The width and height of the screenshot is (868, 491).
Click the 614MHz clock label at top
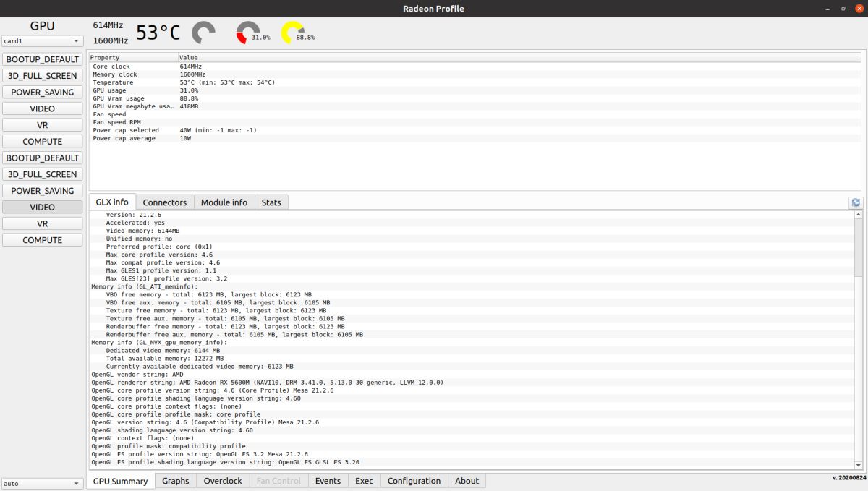click(108, 25)
